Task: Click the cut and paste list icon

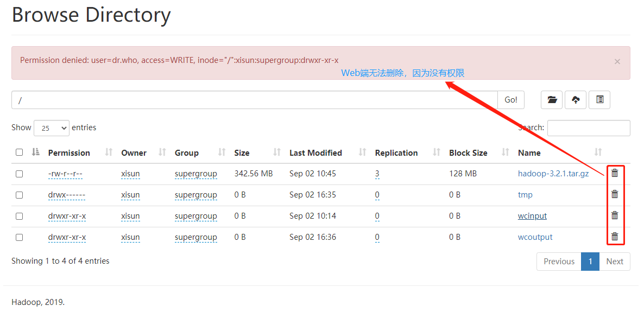Action: click(599, 100)
